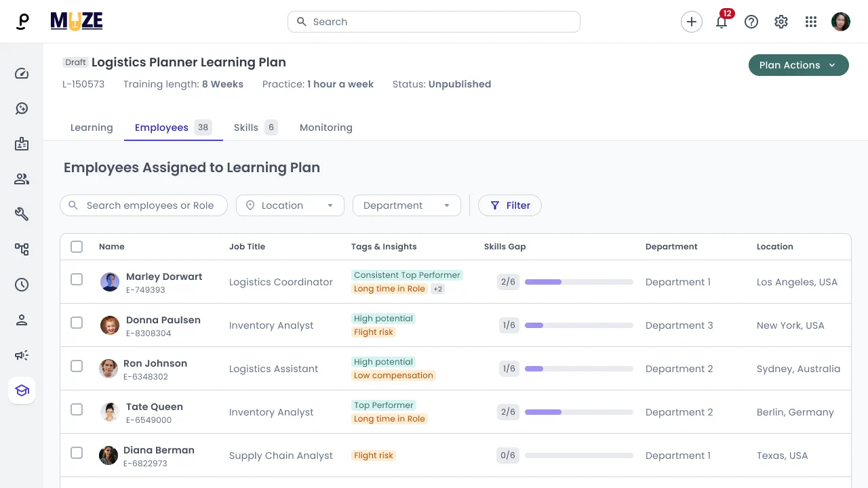Click the Location column header
The height and width of the screenshot is (488, 868).
(x=775, y=247)
